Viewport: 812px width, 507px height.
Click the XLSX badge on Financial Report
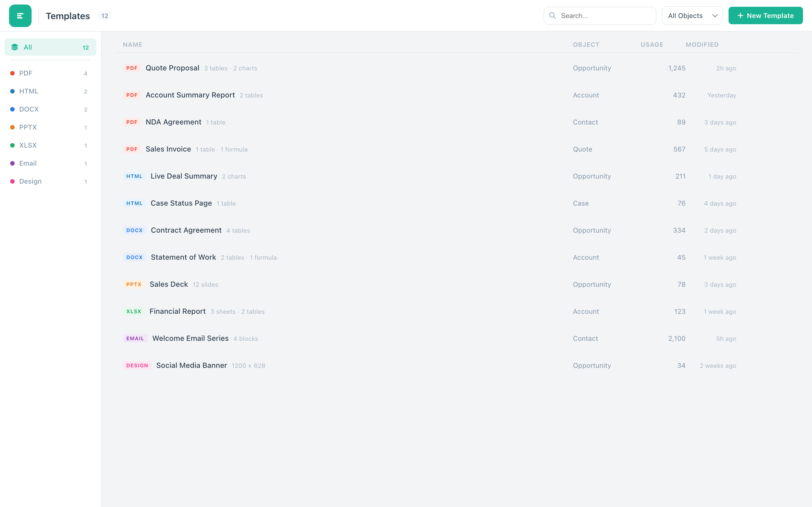tap(134, 311)
